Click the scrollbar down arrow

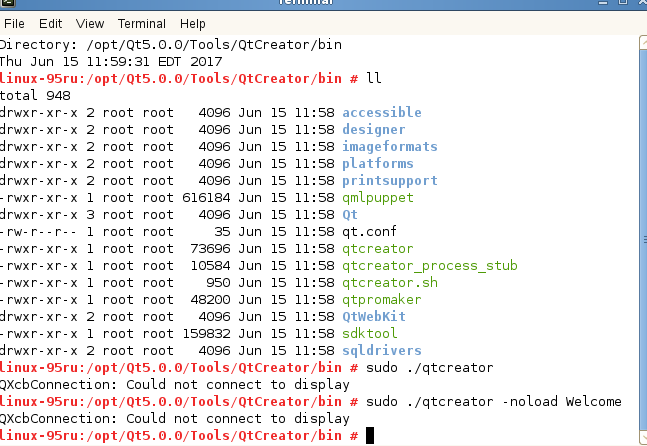coord(643,438)
